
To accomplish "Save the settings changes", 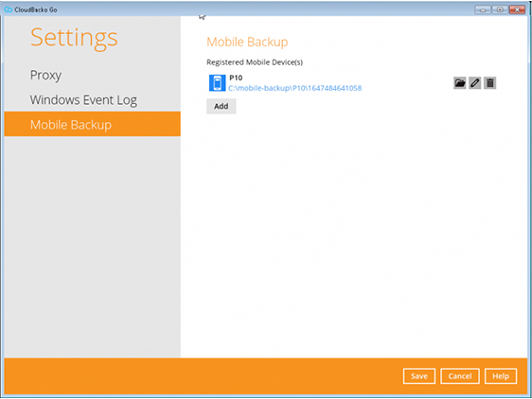I will [x=419, y=376].
